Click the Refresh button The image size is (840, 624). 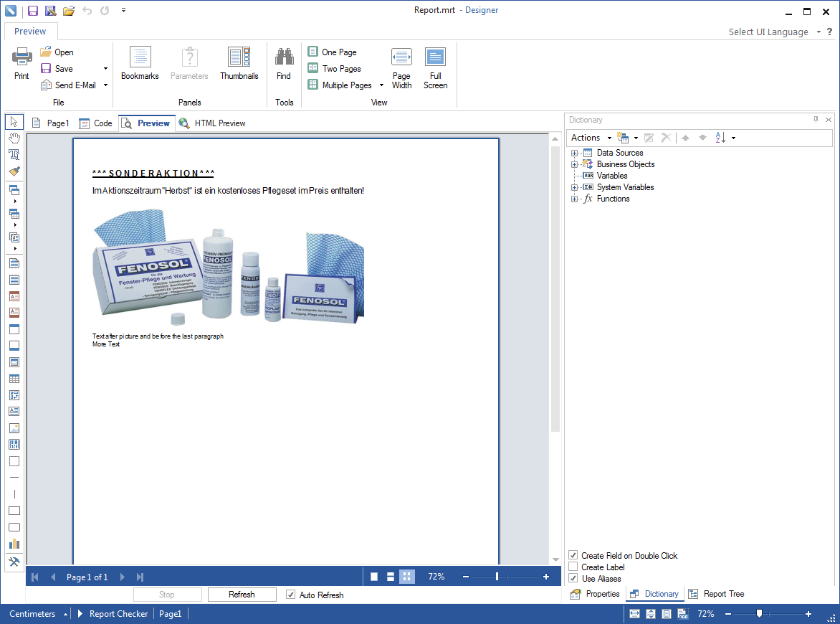click(x=242, y=595)
